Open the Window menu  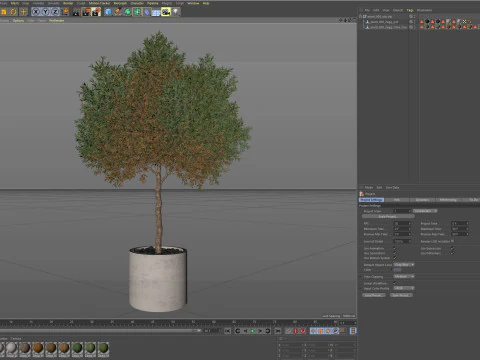click(x=193, y=3)
